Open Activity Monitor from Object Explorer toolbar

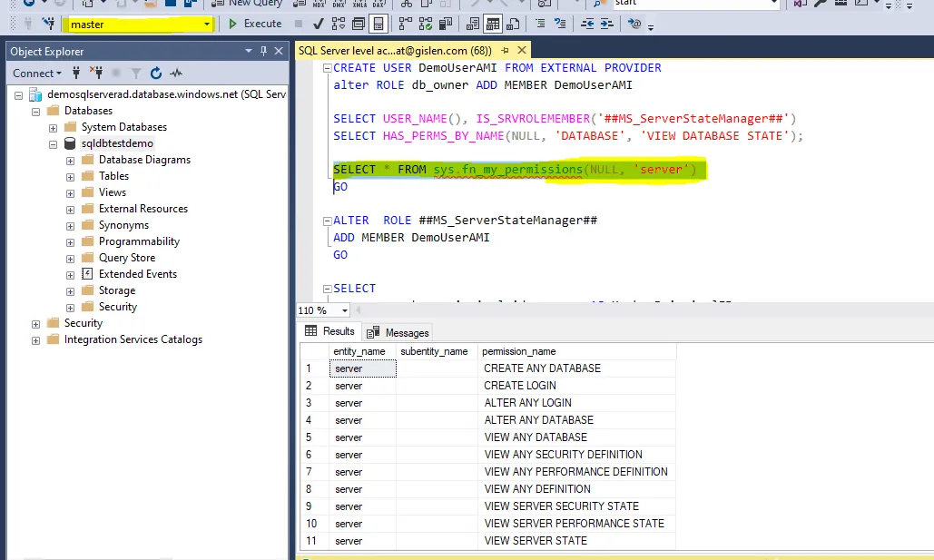click(x=176, y=73)
